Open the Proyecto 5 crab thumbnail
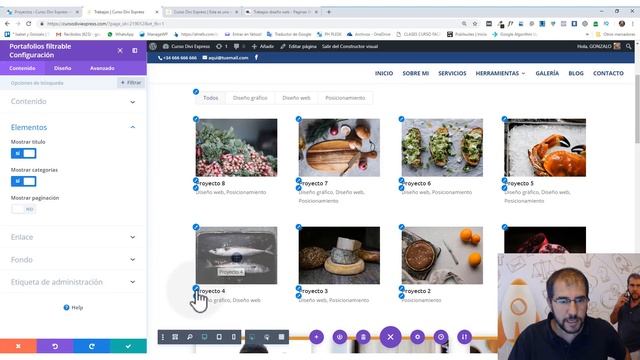The height and width of the screenshot is (360, 640). click(x=545, y=148)
